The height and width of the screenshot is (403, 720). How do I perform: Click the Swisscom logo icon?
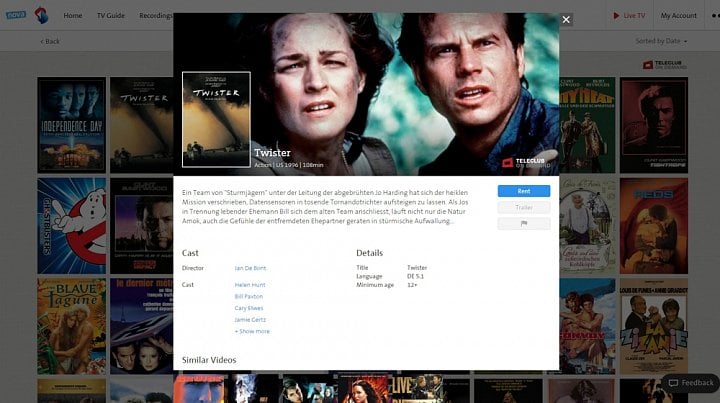pos(41,15)
